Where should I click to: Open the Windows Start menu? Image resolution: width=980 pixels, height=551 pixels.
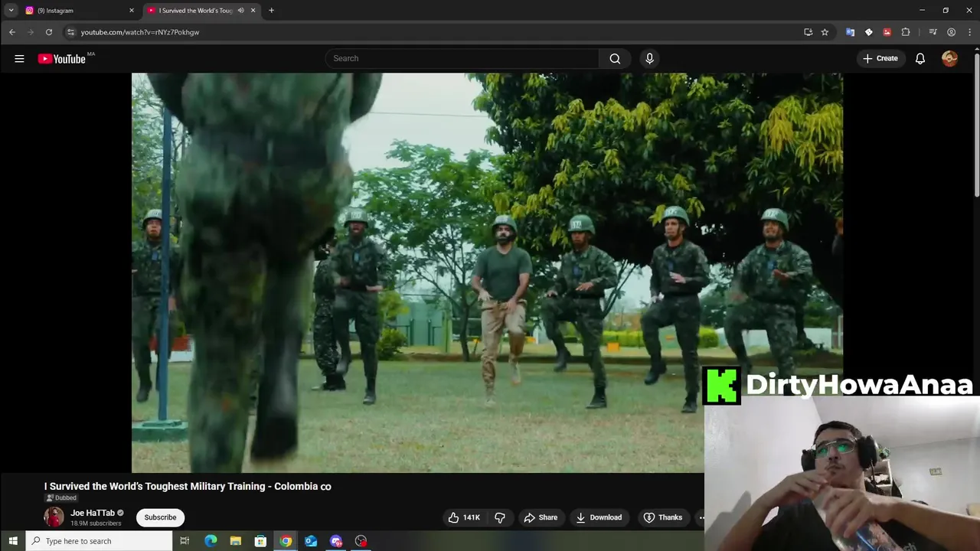click(13, 541)
